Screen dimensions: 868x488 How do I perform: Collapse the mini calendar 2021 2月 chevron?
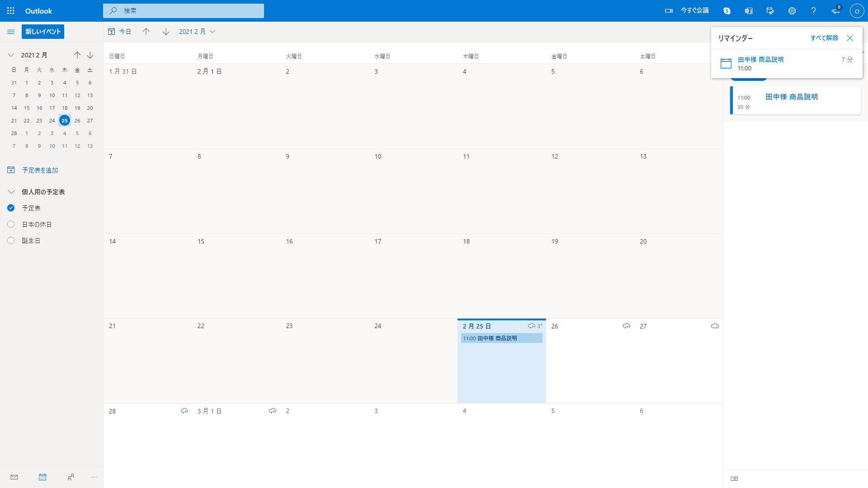11,55
